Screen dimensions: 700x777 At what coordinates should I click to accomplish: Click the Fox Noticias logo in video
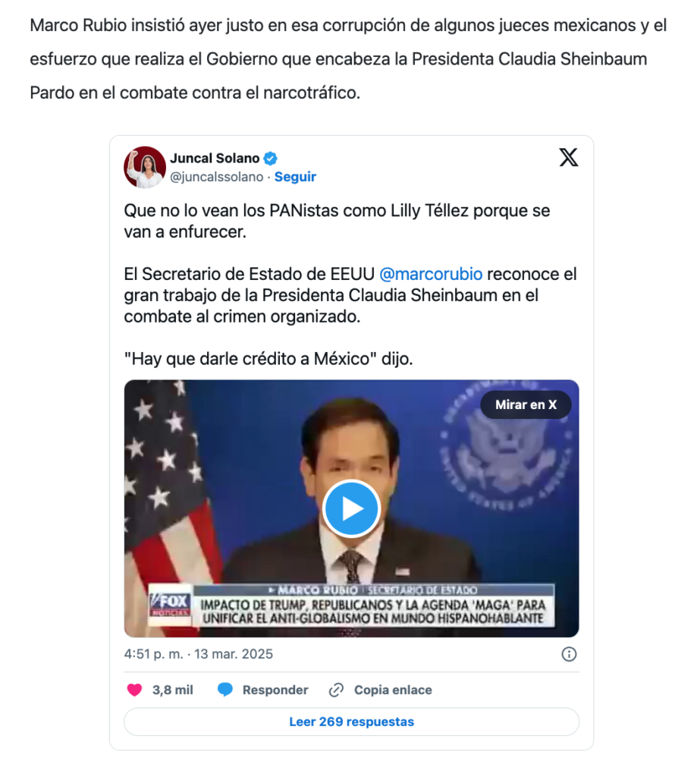(x=171, y=605)
